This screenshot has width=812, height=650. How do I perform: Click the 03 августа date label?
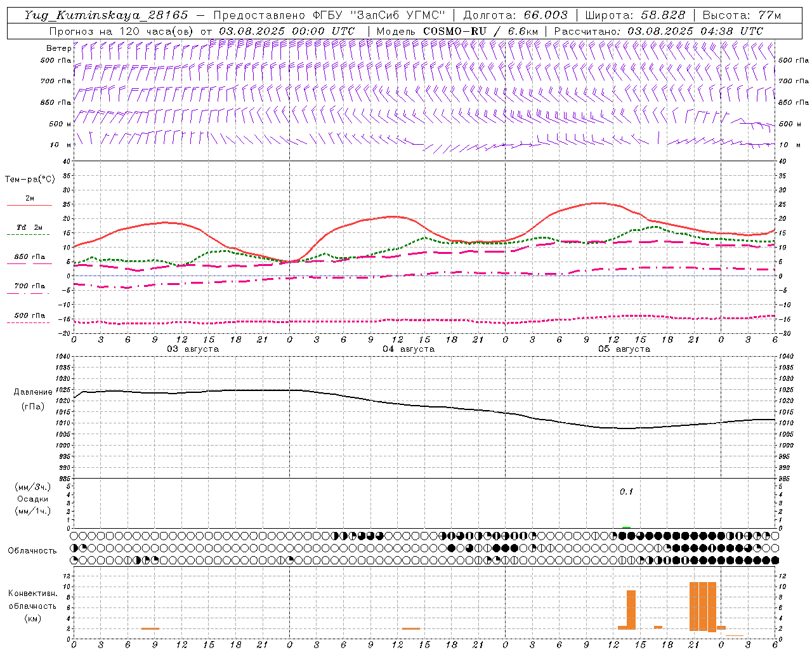click(193, 349)
